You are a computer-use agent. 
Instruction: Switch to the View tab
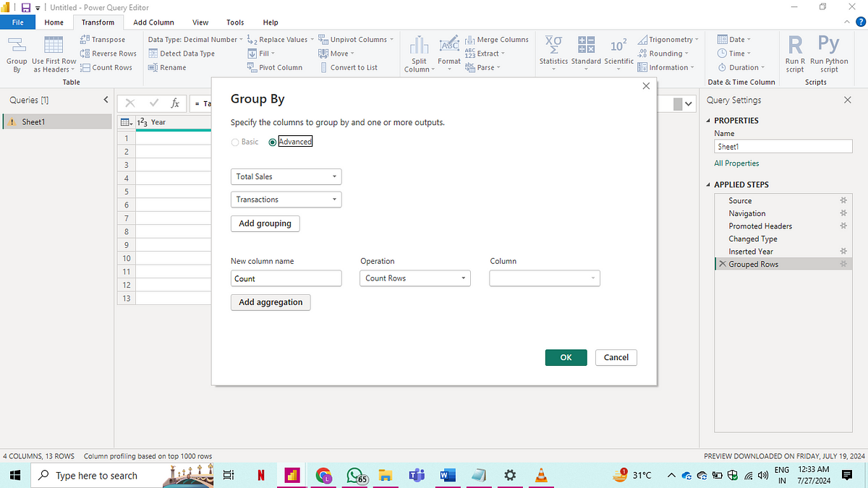pos(200,22)
